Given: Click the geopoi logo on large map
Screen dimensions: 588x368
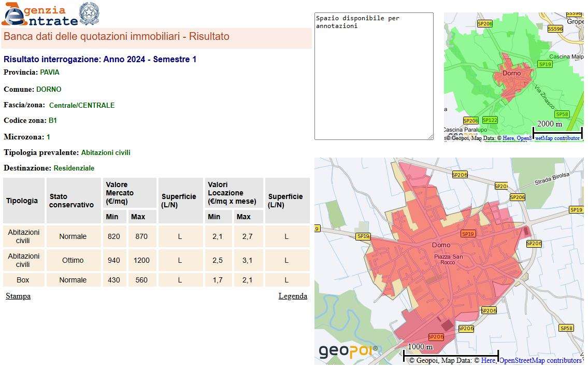Looking at the screenshot, I should 348,351.
